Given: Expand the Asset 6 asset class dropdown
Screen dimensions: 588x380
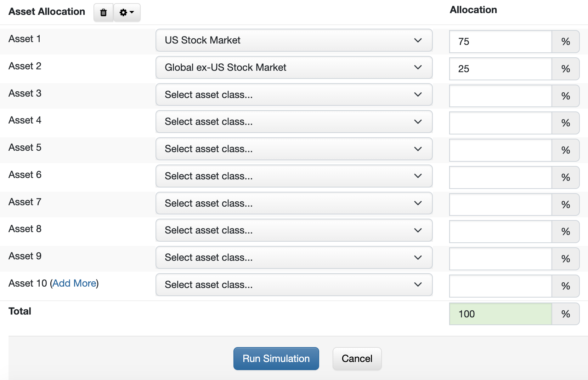Looking at the screenshot, I should (x=294, y=176).
